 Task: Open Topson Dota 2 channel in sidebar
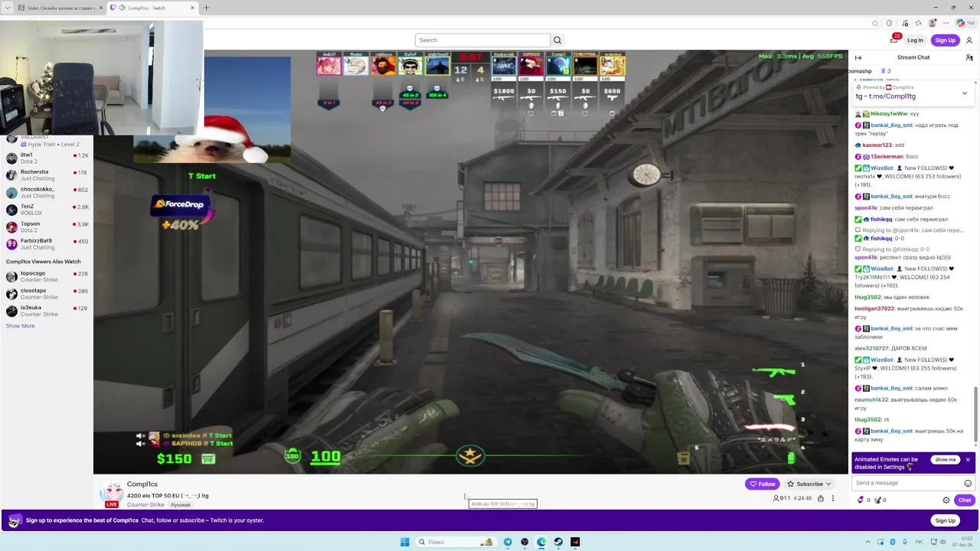click(x=47, y=227)
